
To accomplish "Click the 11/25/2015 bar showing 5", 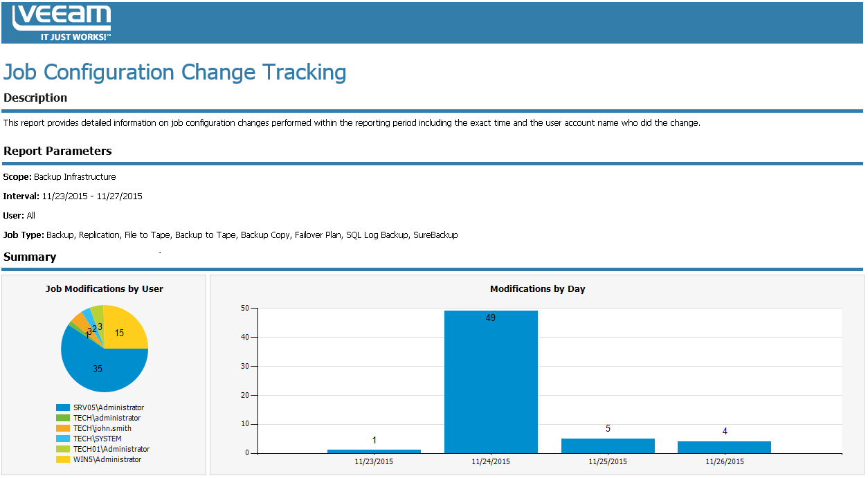I will point(608,445).
